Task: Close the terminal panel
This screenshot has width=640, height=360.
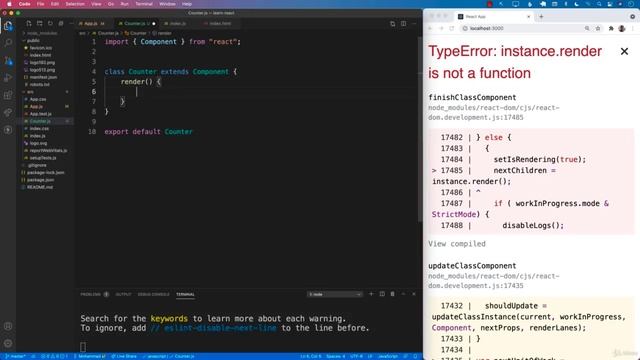Action: click(x=414, y=294)
